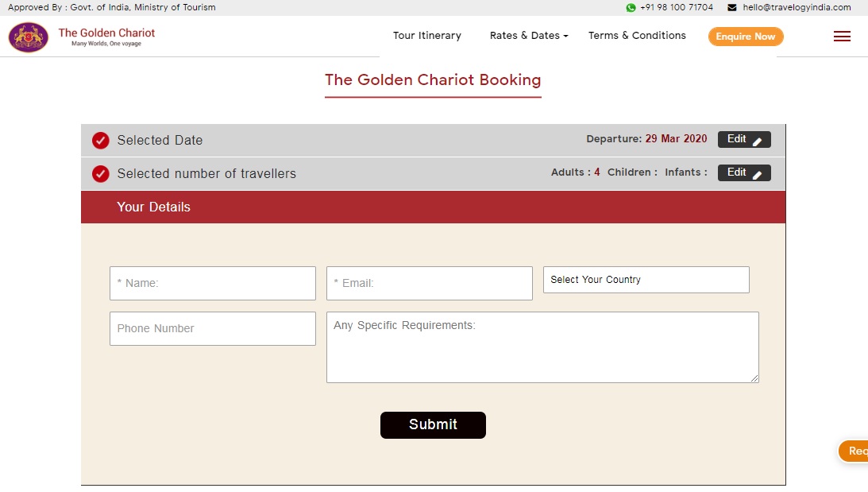This screenshot has width=868, height=492.
Task: Click the Children : label
Action: pos(632,172)
